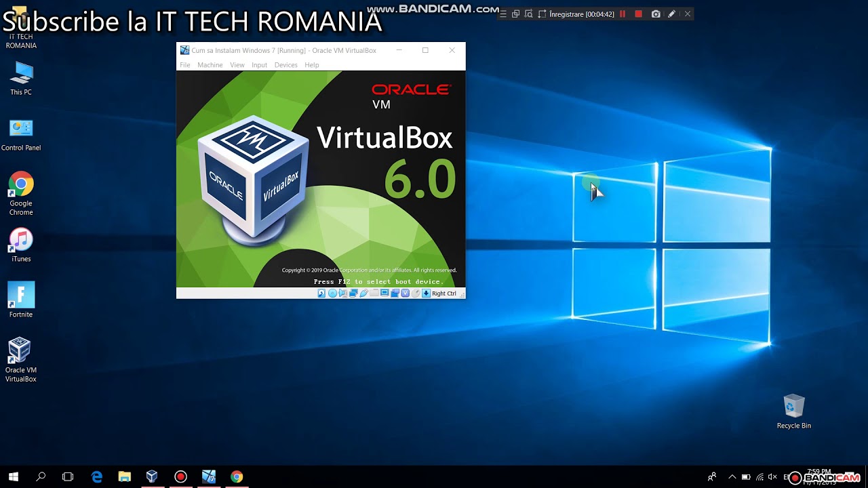
Task: Click the Windows 7 VM taskbar icon
Action: pyautogui.click(x=208, y=476)
